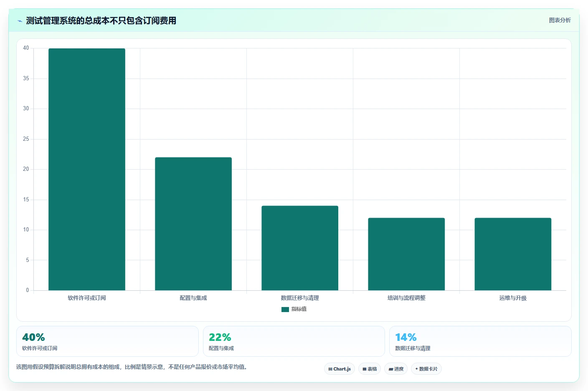Click the 图表分析 label in the header
588x391 pixels.
560,20
